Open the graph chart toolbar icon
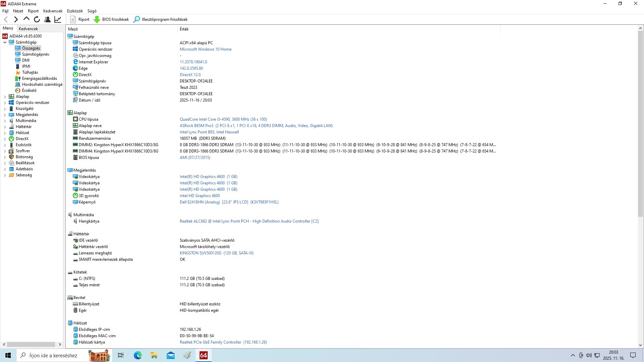The width and height of the screenshot is (644, 362). pos(58,19)
